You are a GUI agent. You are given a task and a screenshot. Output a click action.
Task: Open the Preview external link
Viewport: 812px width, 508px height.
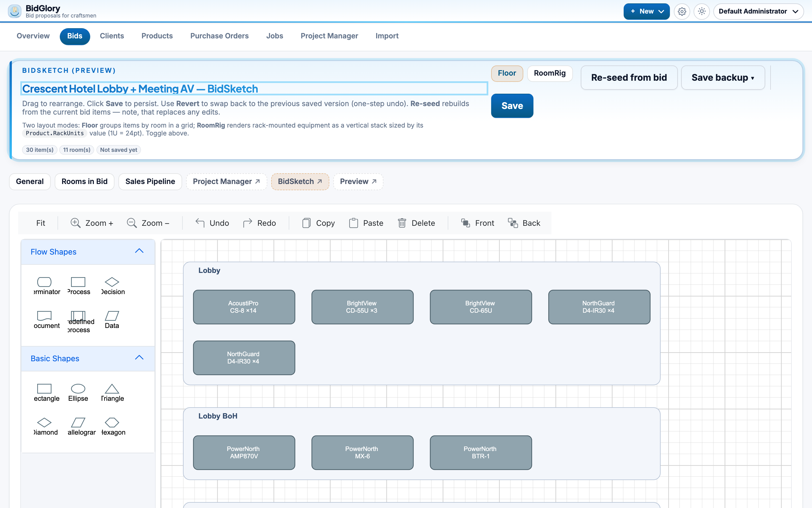[x=358, y=182]
